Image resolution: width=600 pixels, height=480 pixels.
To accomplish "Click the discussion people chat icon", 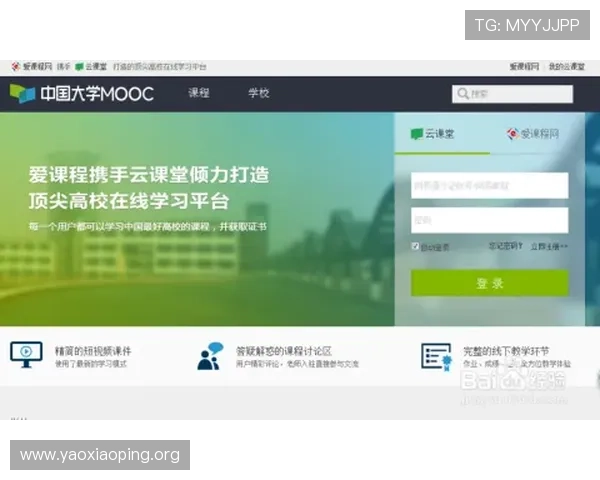I will point(210,356).
